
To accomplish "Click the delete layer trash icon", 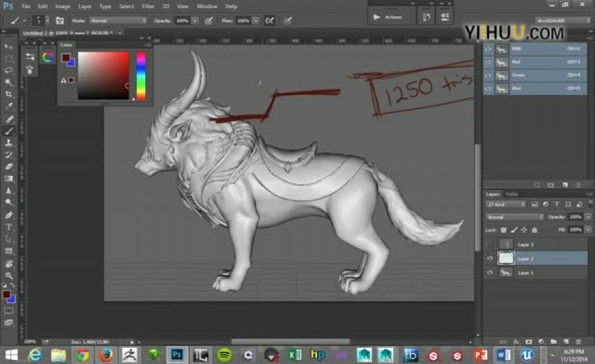I will 578,342.
